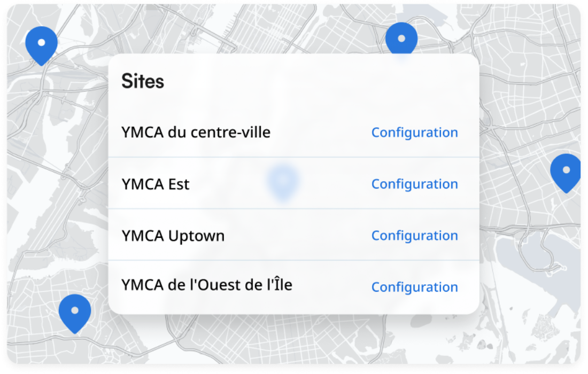Open Configuration for YMCA Uptown

tap(414, 236)
